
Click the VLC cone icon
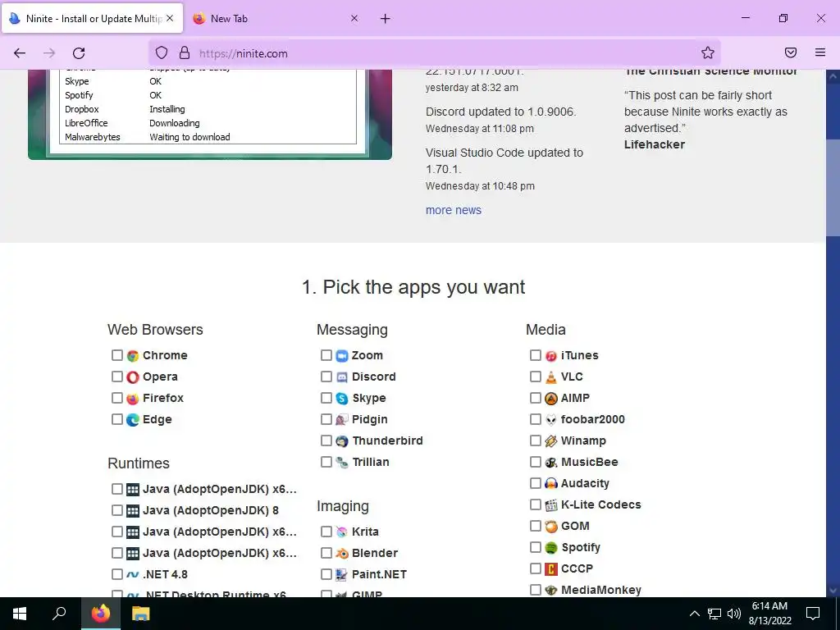point(550,377)
